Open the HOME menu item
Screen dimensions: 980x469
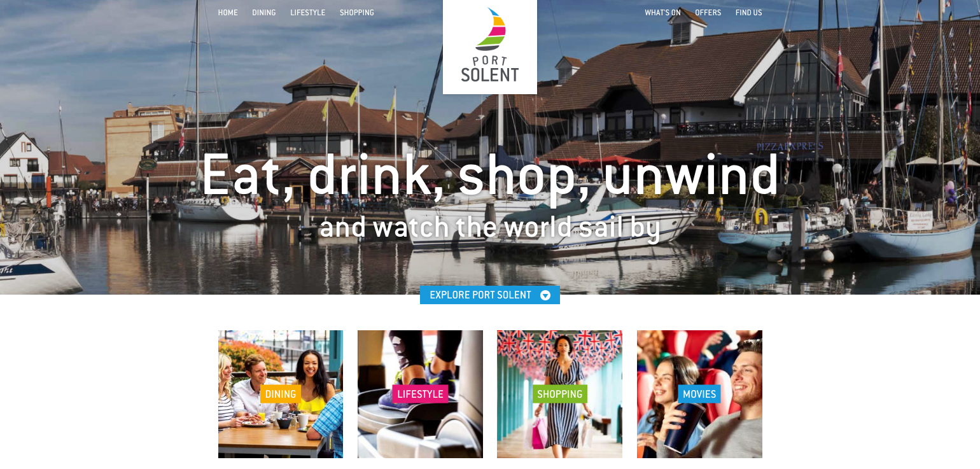pyautogui.click(x=228, y=13)
